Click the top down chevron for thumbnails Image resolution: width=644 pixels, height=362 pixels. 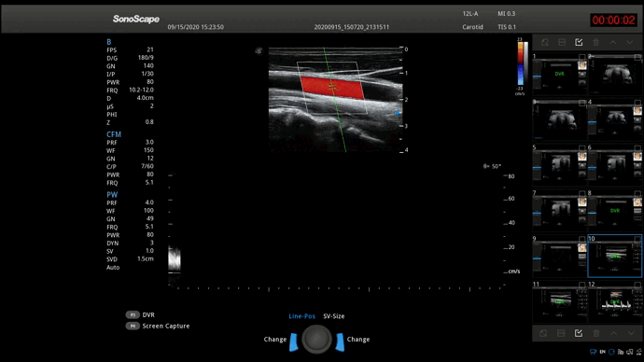pyautogui.click(x=630, y=42)
